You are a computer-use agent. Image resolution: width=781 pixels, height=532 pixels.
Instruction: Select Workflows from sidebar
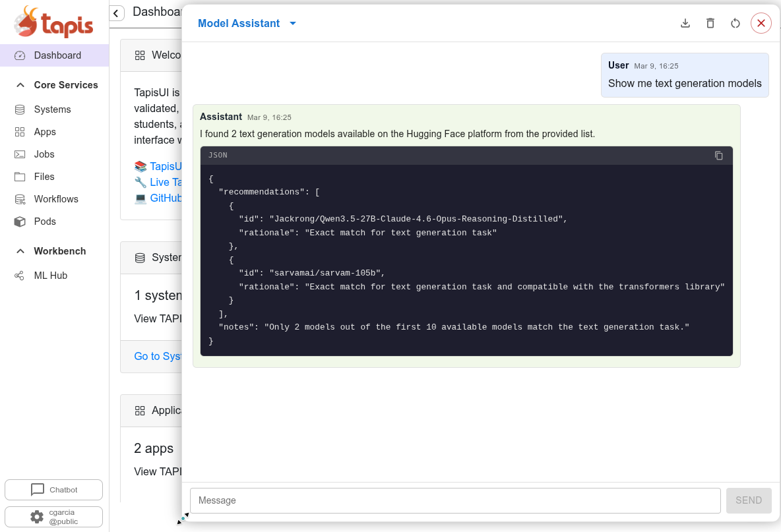point(56,199)
